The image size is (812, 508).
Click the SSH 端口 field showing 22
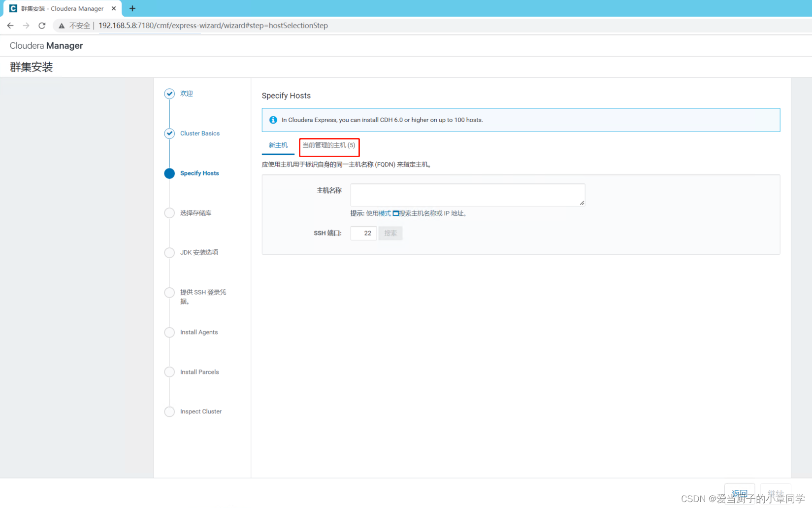[x=363, y=233]
